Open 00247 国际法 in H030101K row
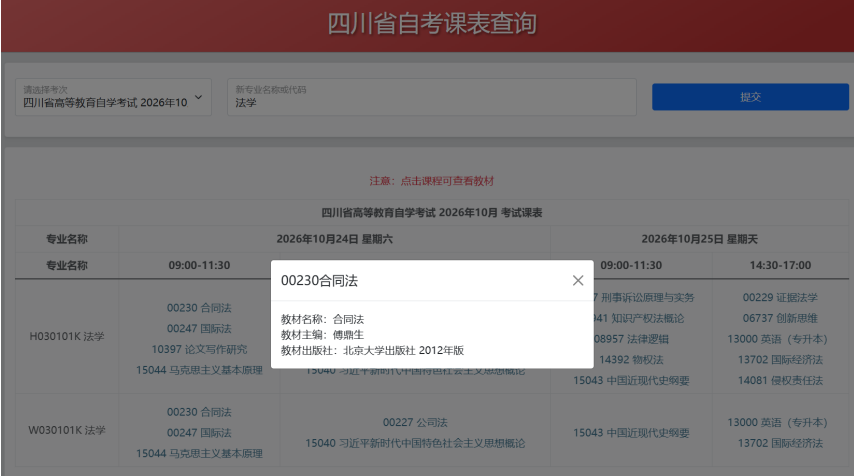This screenshot has height=476, width=854. (x=199, y=328)
